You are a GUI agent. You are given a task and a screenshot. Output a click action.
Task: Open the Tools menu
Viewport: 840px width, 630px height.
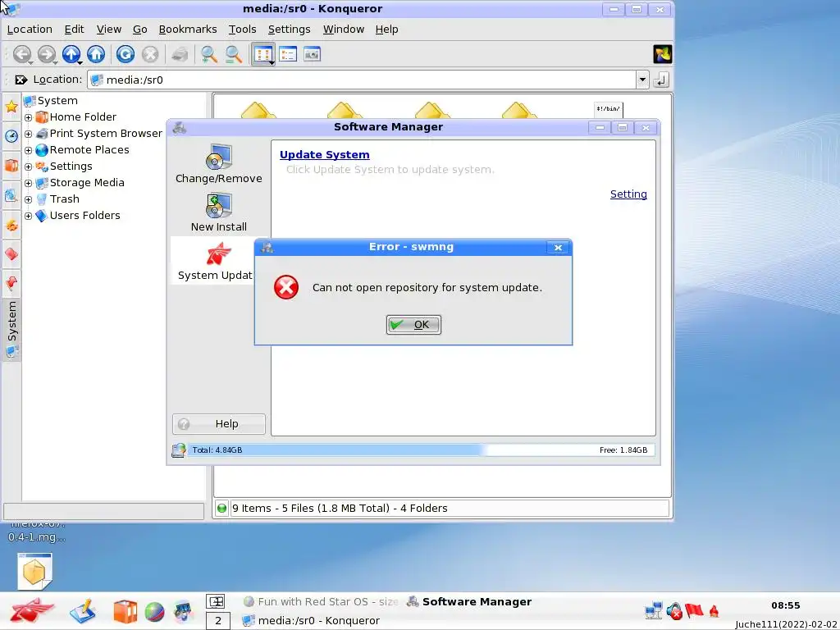[x=242, y=30]
